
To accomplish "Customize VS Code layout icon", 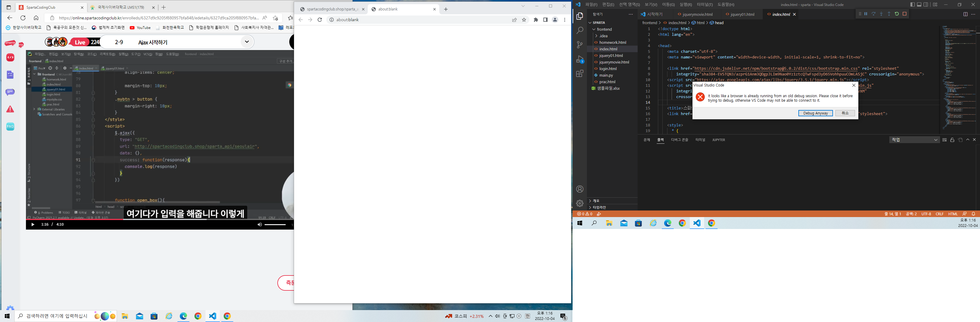I will pyautogui.click(x=935, y=4).
